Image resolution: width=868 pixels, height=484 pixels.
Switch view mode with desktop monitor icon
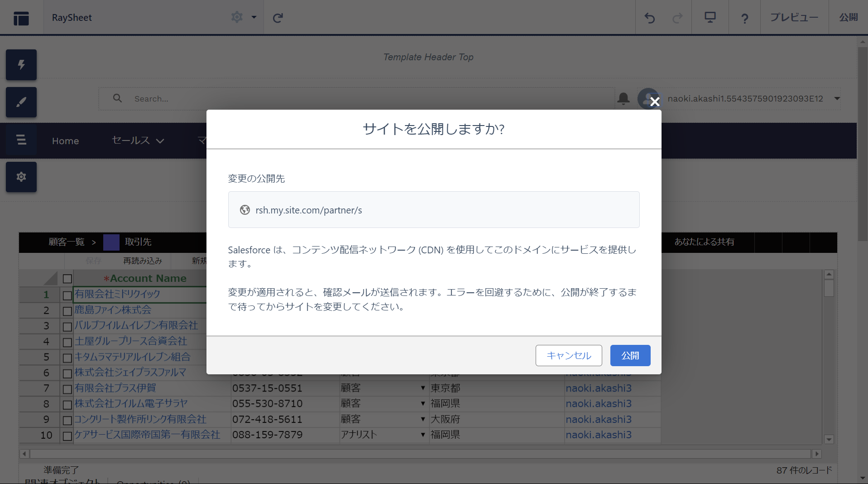click(x=710, y=17)
